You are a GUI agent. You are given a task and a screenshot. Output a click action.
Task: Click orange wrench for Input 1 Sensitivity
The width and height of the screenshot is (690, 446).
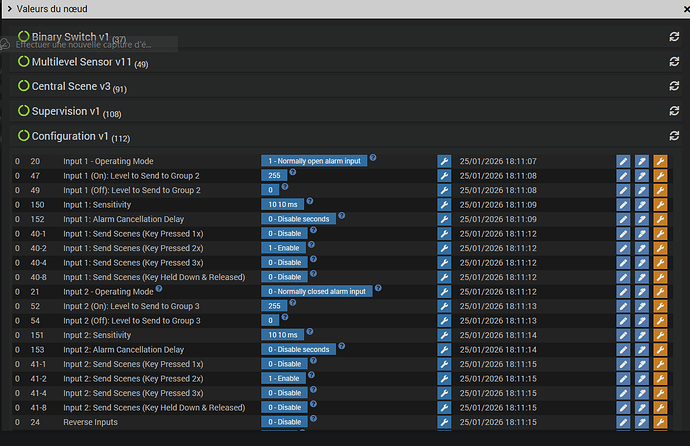(x=659, y=204)
